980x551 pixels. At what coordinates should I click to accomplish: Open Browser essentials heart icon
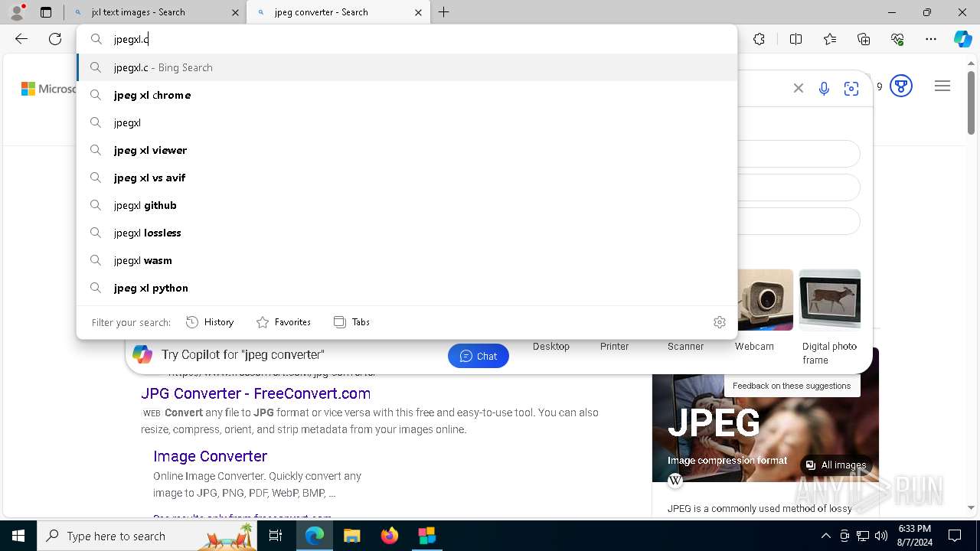click(x=897, y=39)
